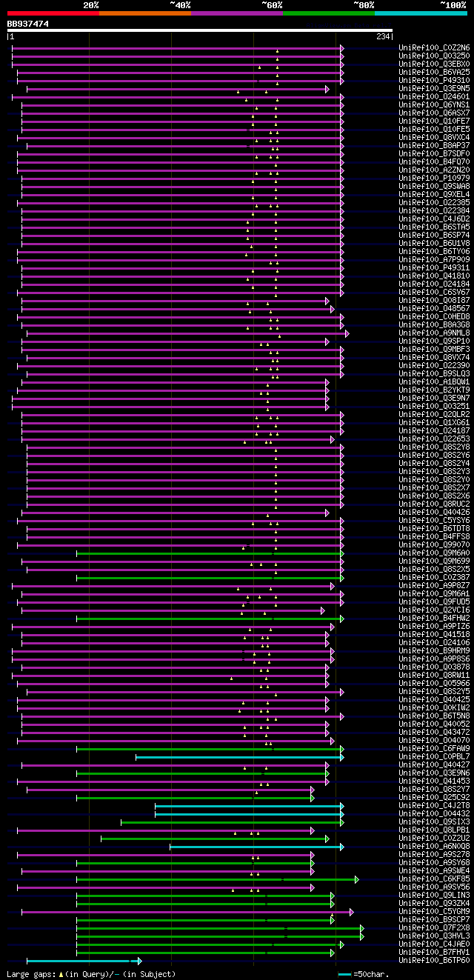Select the UniRef100_P49310 label
Image resolution: width=474 pixels, height=980 pixels.
434,80
